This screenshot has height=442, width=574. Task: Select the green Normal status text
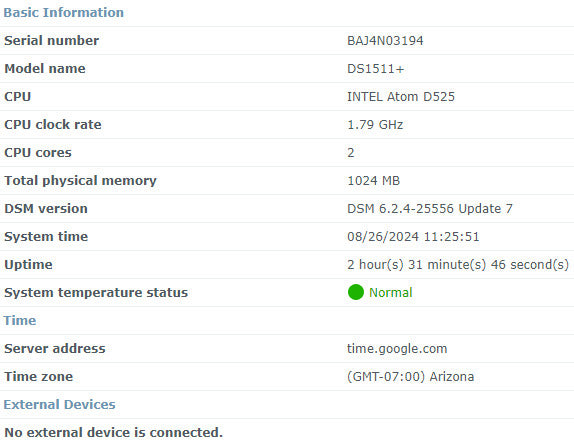[391, 293]
